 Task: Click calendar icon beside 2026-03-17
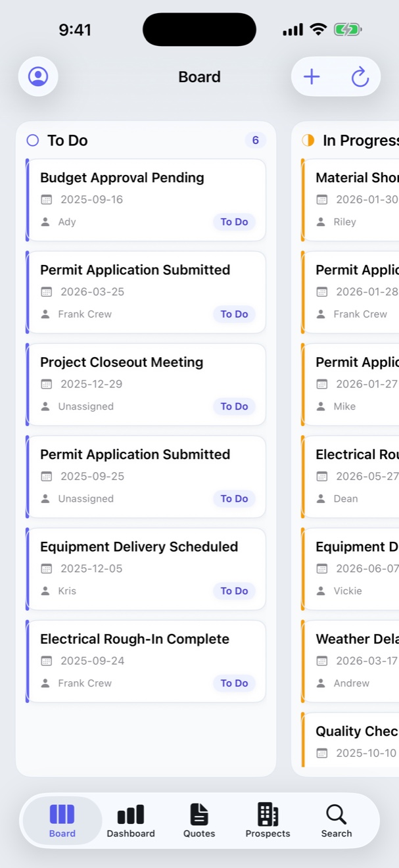[321, 661]
